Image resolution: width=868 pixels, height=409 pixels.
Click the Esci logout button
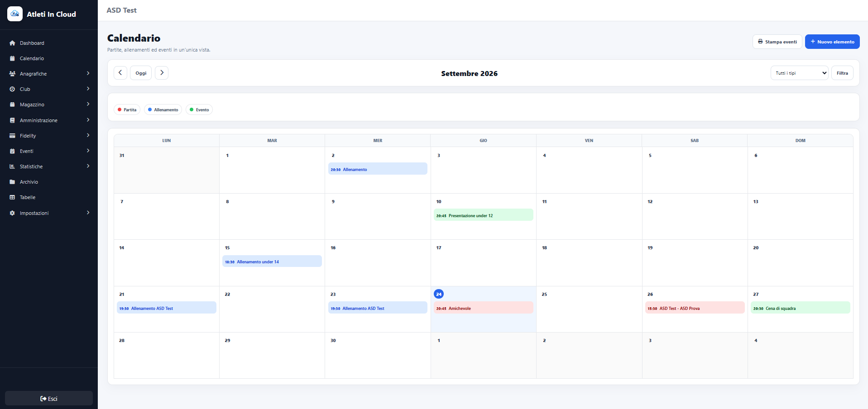click(49, 399)
